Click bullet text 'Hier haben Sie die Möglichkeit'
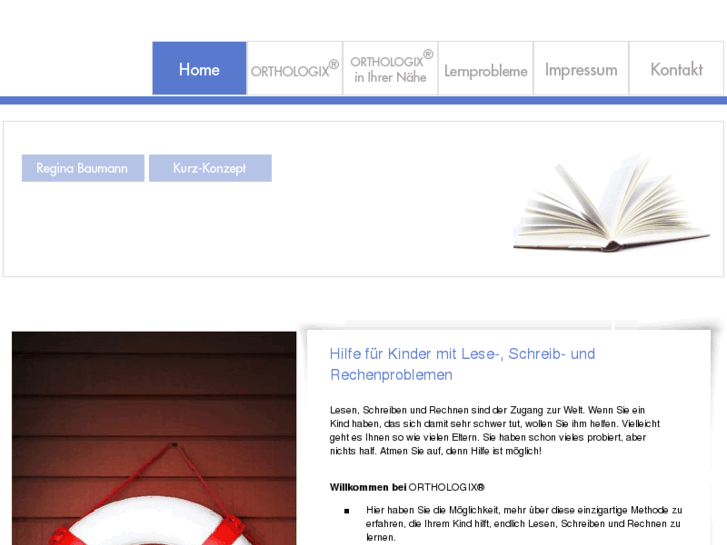Viewport: 727px width, 545px height. click(524, 524)
